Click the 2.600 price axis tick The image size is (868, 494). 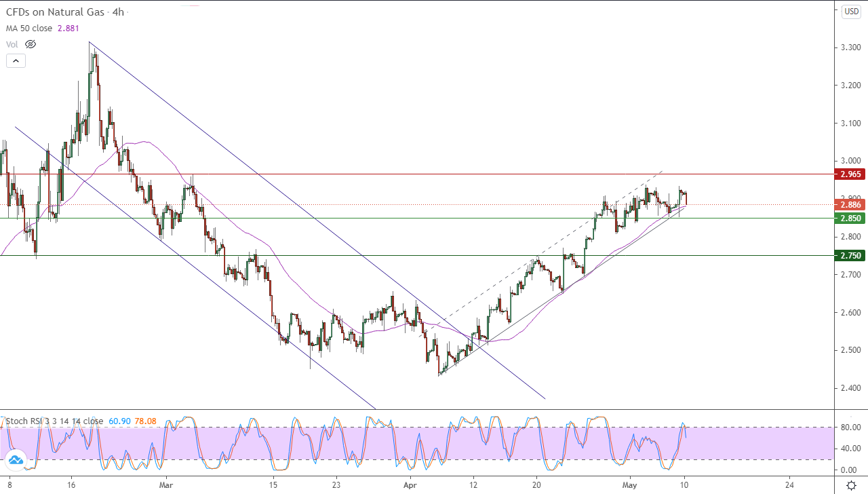tap(851, 313)
